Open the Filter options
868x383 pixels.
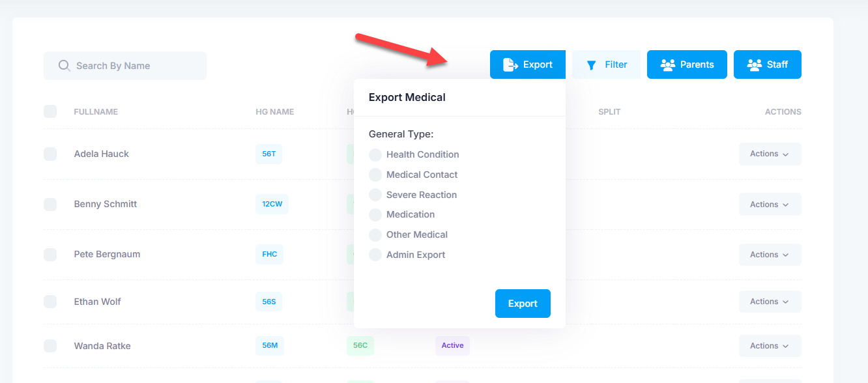pyautogui.click(x=606, y=64)
